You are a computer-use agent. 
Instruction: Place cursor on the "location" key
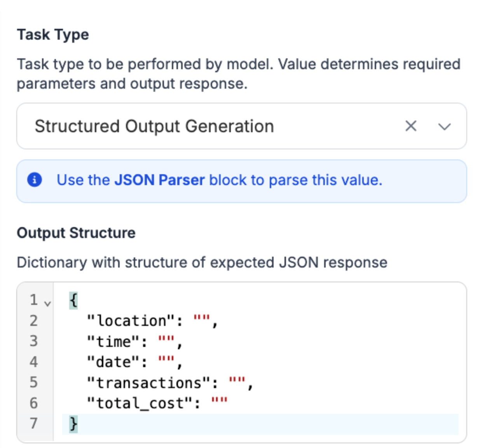(131, 321)
